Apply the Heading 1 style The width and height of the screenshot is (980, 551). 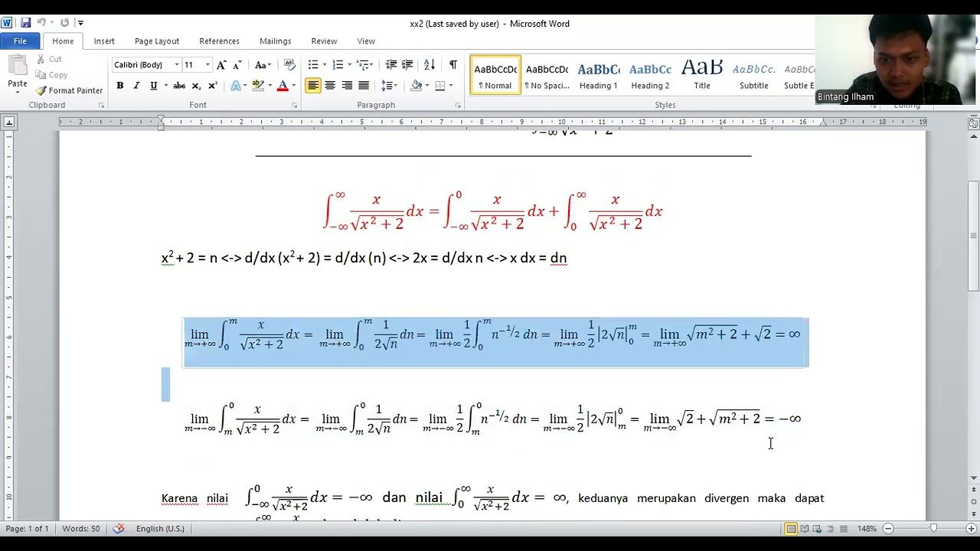click(x=598, y=75)
